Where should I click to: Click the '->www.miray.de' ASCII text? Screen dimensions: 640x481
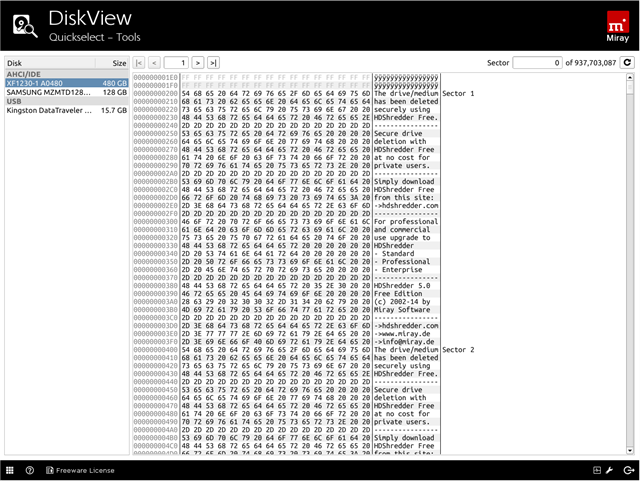click(x=402, y=334)
